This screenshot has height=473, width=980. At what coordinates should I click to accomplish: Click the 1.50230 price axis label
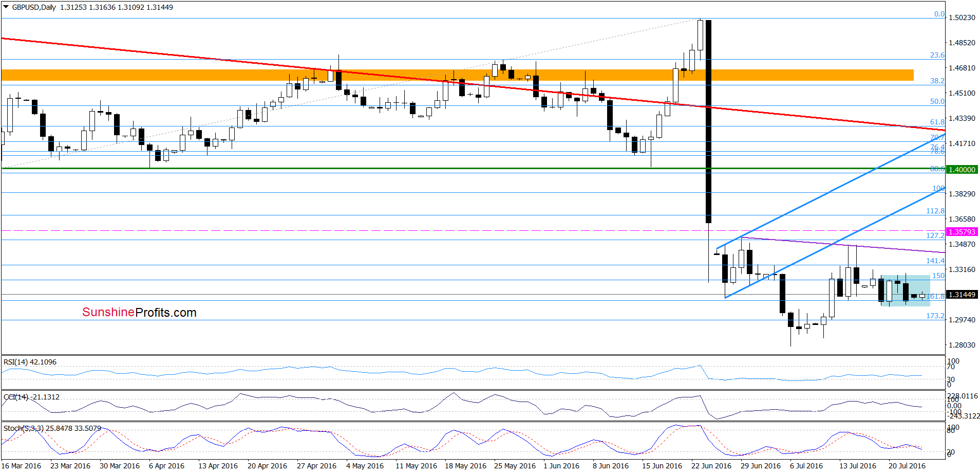tap(962, 17)
